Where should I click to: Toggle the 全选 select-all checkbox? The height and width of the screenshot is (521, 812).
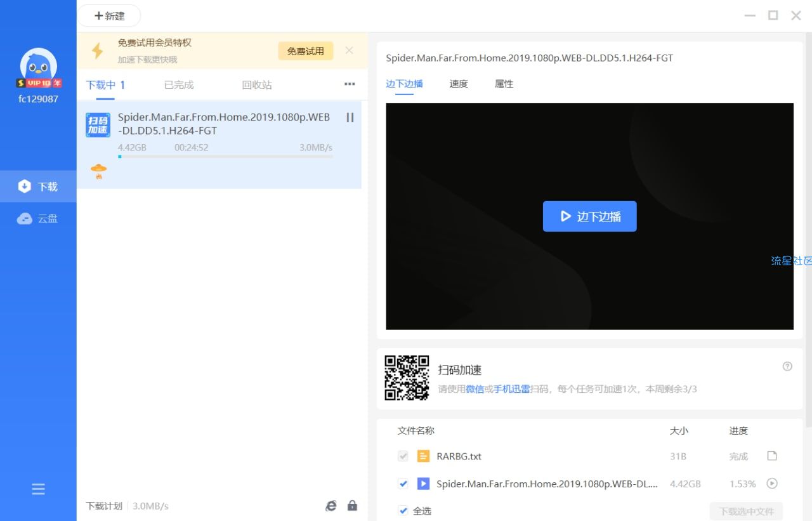403,510
